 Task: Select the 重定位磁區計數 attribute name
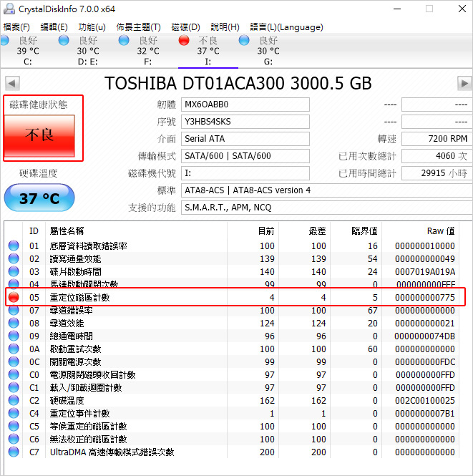[x=80, y=298]
